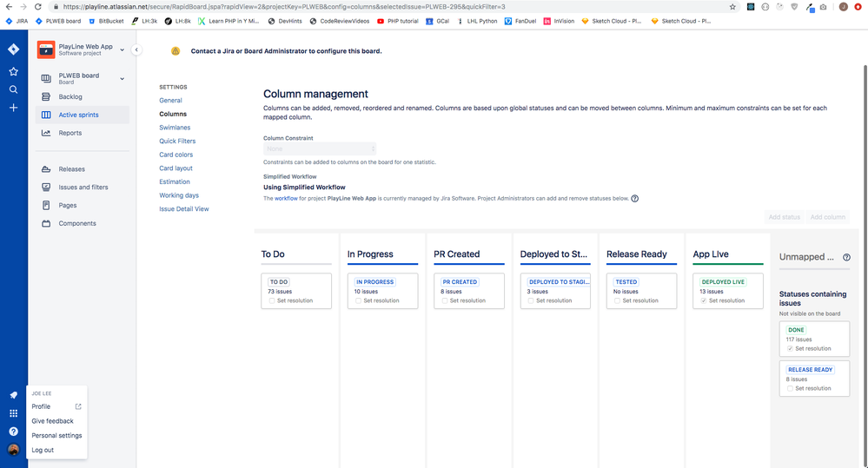
Task: Toggle Set resolution for DEPLOYED TO STAGING status
Action: tap(531, 301)
